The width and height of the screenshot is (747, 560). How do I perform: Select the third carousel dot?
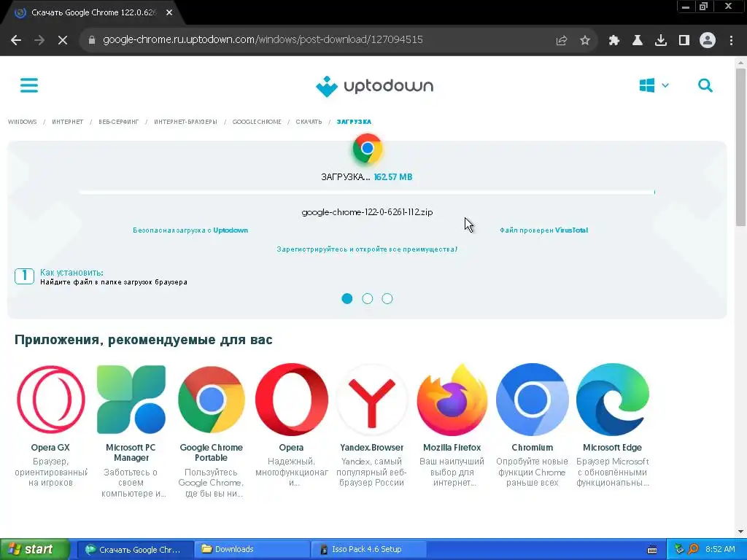(x=387, y=298)
